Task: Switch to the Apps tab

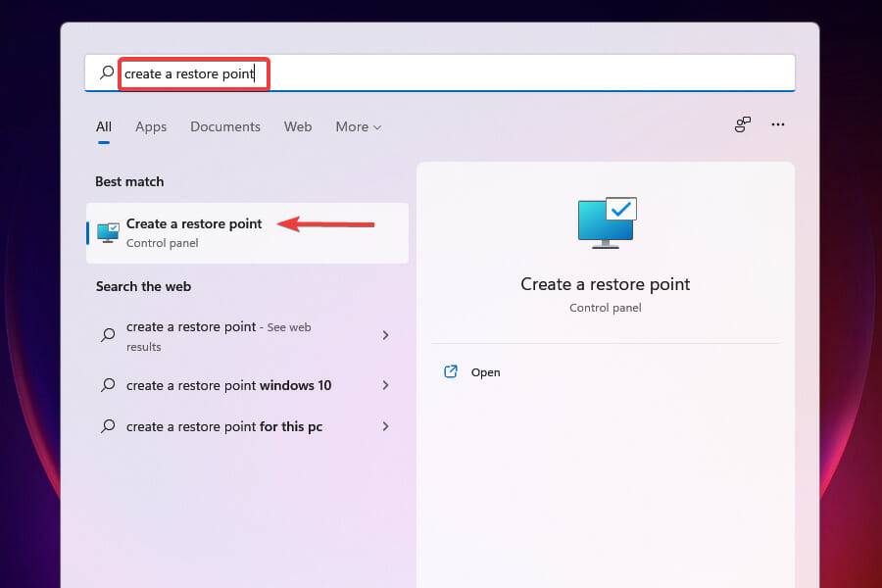Action: coord(151,126)
